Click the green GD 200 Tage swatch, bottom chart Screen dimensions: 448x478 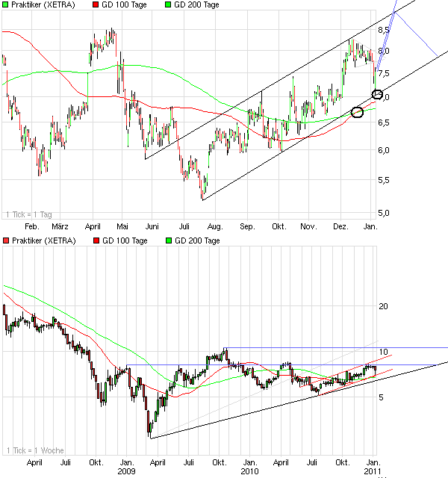click(x=169, y=240)
